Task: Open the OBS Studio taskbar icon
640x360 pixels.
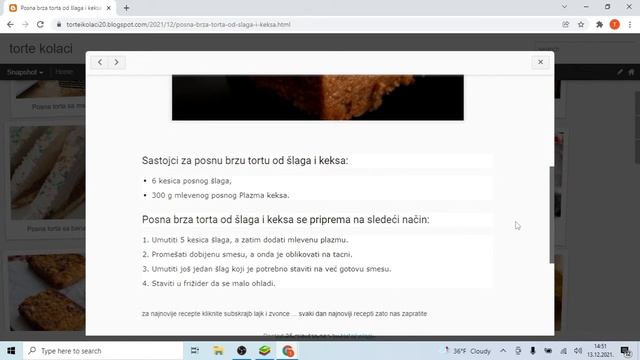Action: [x=242, y=351]
